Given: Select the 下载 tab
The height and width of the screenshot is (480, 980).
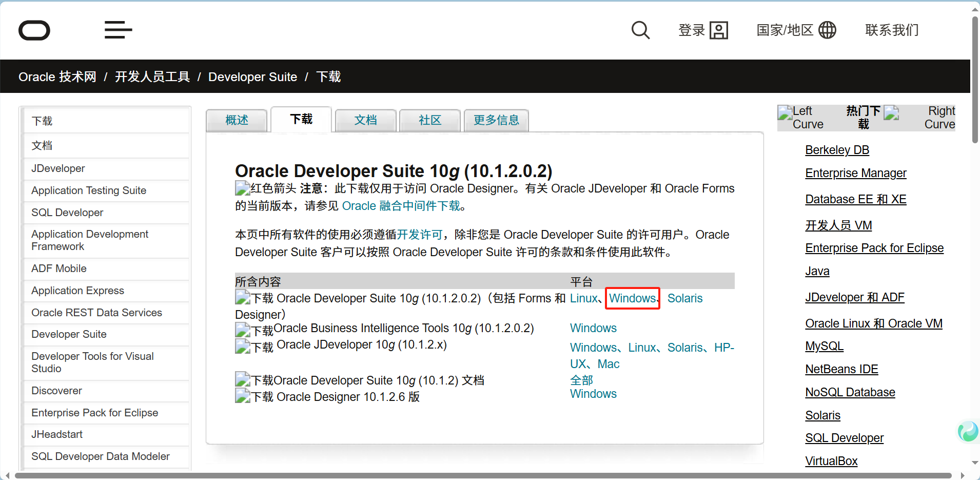Looking at the screenshot, I should click(x=301, y=119).
